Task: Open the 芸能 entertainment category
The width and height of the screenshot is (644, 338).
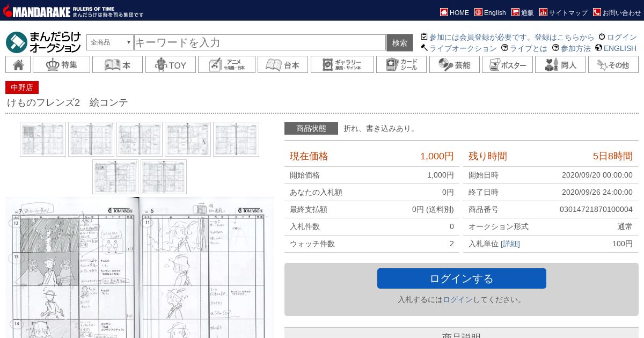Action: (455, 64)
